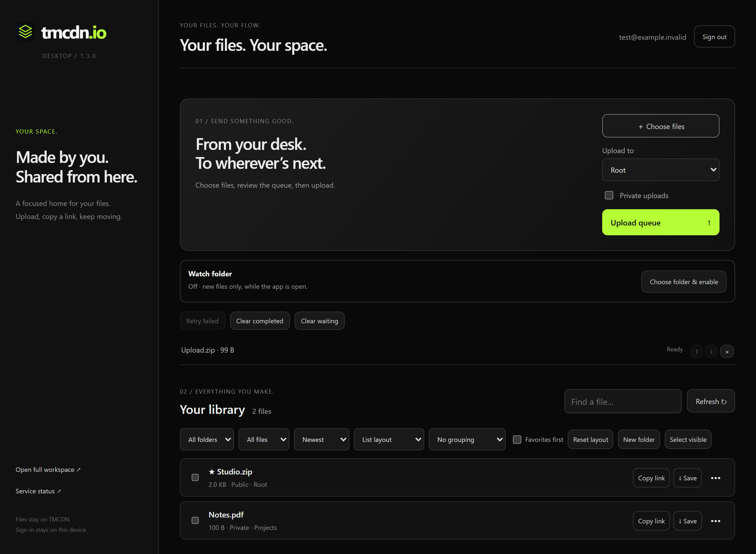Select the Studio.zip row checkbox
Viewport: 756px width, 554px height.
point(195,477)
